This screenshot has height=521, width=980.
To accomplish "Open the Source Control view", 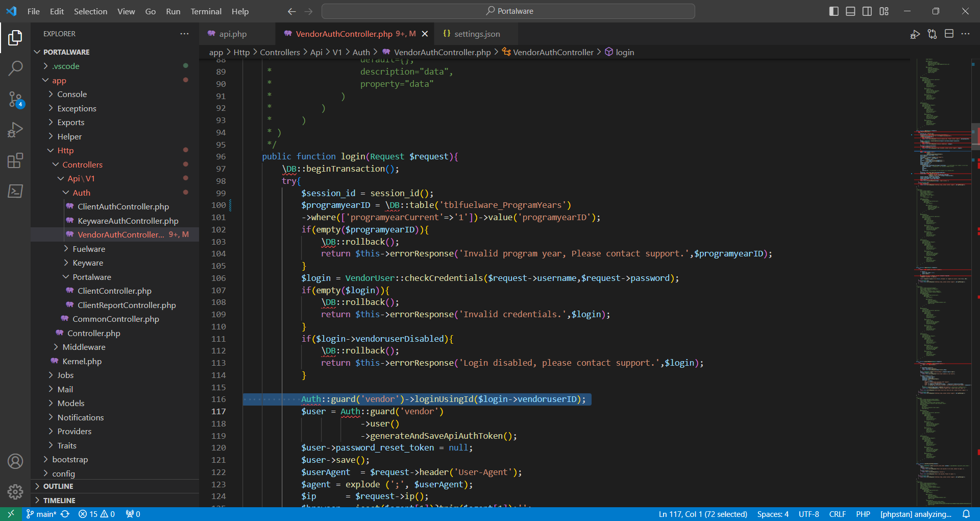I will 15,100.
